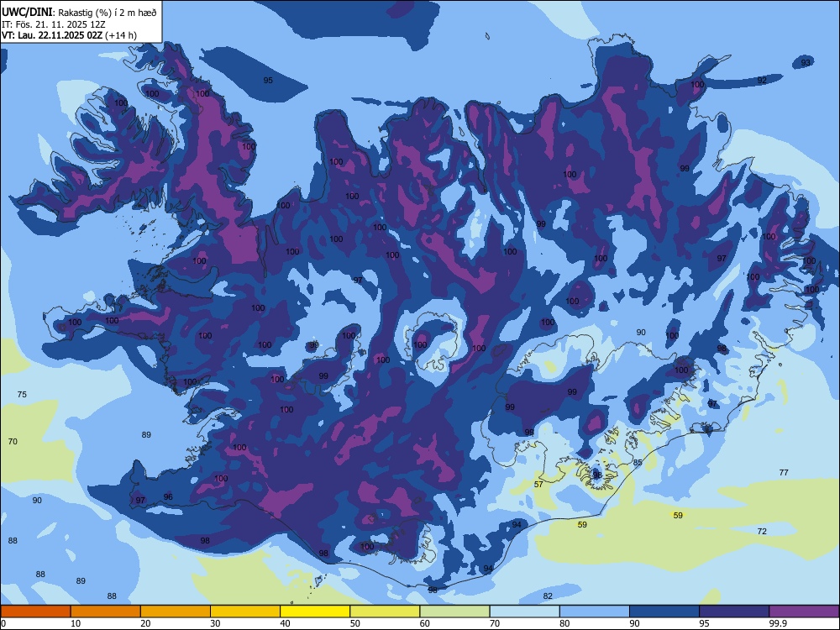Click the 40–50 bright yellow legend swatch
Screen dimensions: 840x630
pyautogui.click(x=315, y=612)
